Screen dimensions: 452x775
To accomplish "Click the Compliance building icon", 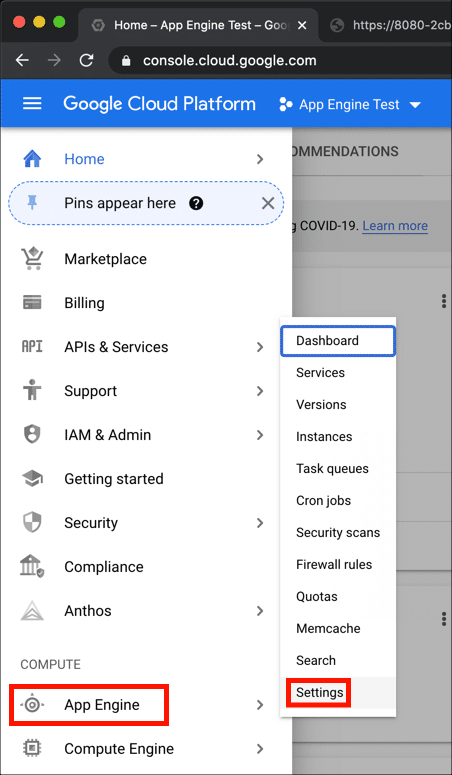I will [x=32, y=566].
